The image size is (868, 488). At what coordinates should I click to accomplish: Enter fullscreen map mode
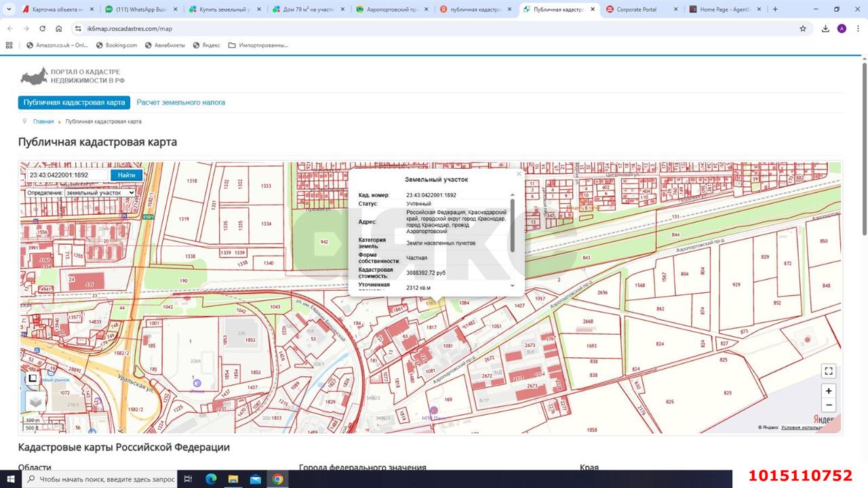828,371
